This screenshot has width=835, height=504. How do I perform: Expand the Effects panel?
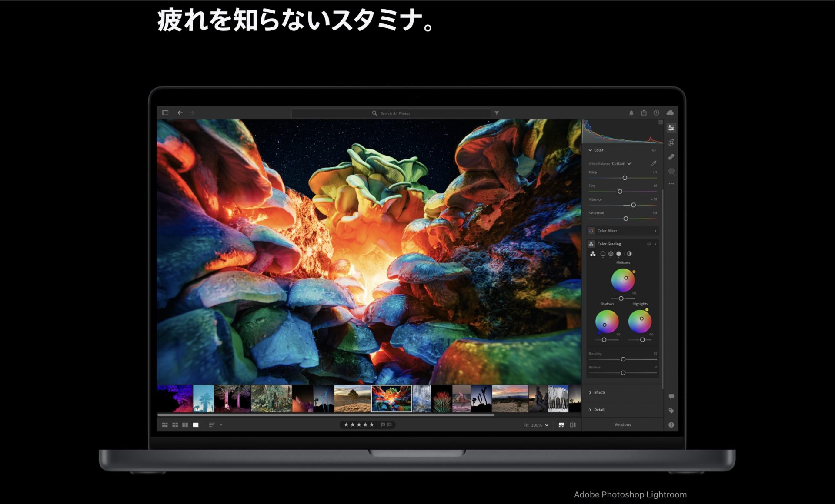tap(599, 392)
